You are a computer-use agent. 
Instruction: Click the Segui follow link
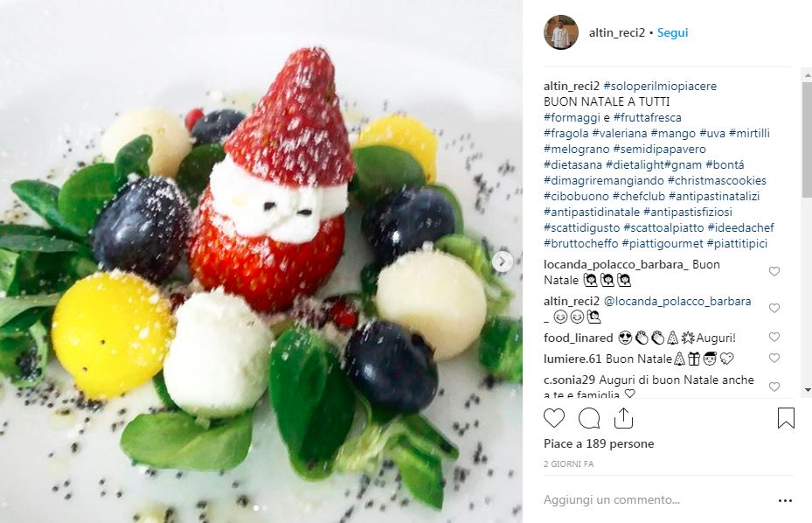[672, 32]
